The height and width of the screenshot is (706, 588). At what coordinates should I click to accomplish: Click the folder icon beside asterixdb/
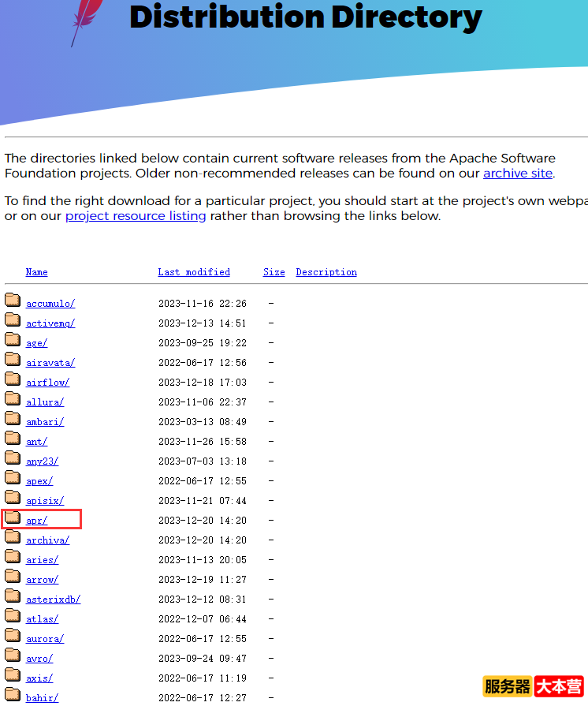click(13, 596)
